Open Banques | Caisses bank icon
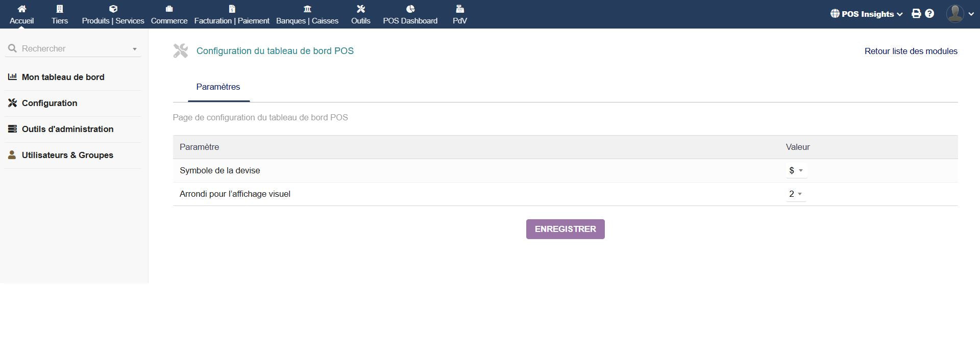The image size is (980, 338). [307, 9]
